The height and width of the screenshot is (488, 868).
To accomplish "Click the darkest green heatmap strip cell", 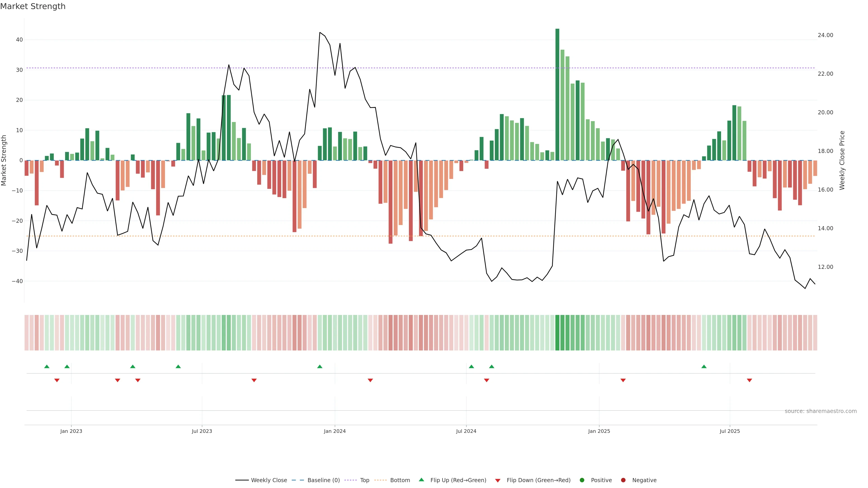I will click(557, 333).
